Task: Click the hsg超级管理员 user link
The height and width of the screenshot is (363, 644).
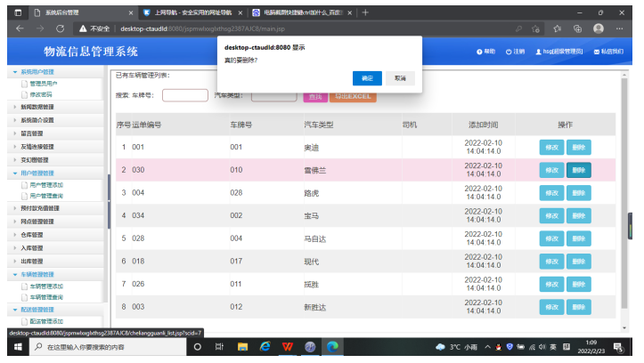Action: click(x=559, y=52)
